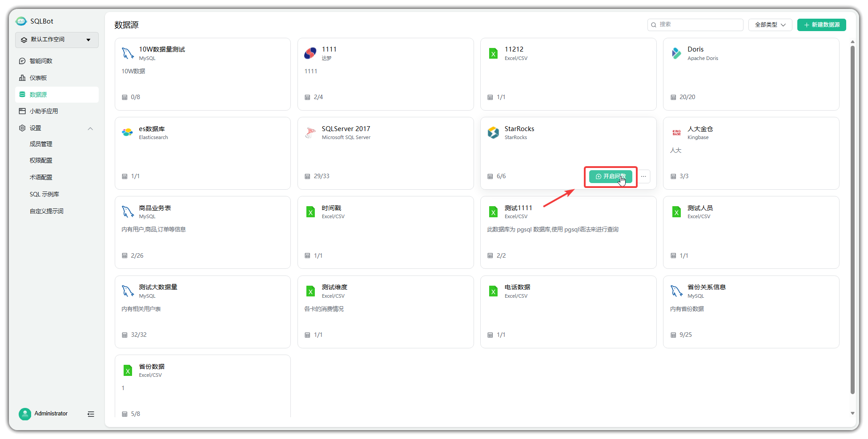Open 仪表板 dashboard menu item
Screen dimensions: 868x439
(x=38, y=78)
